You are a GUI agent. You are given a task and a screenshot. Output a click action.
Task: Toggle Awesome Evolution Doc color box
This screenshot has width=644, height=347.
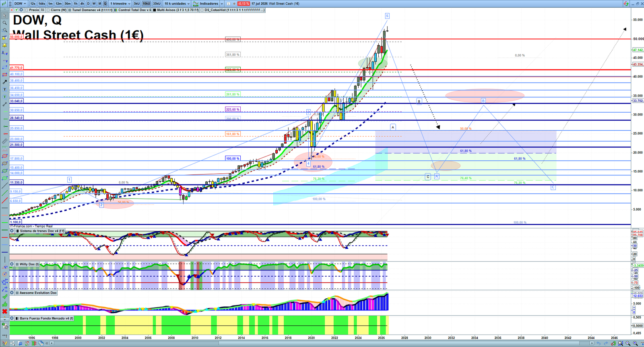pyautogui.click(x=17, y=293)
